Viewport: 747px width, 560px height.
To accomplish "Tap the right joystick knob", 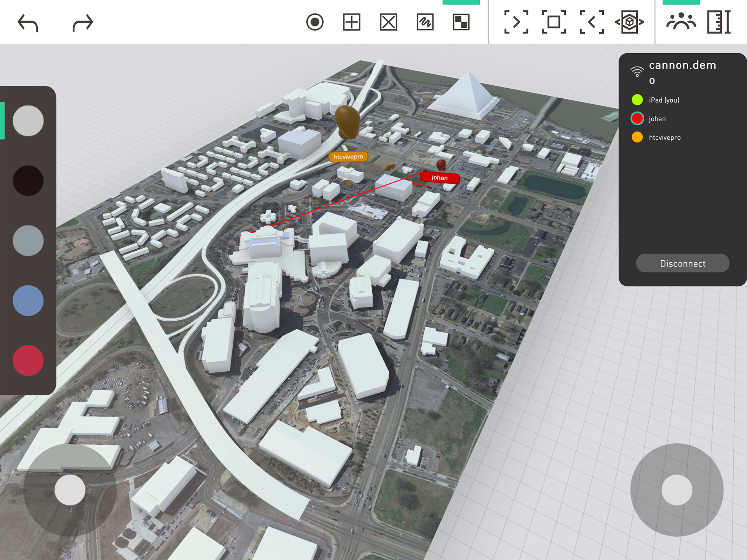I will point(677,490).
